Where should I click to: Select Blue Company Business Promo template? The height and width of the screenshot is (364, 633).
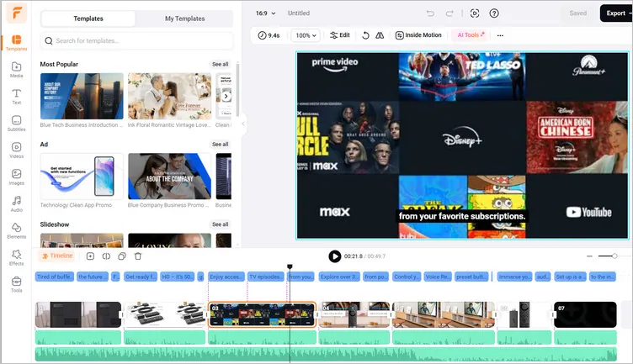pyautogui.click(x=169, y=177)
